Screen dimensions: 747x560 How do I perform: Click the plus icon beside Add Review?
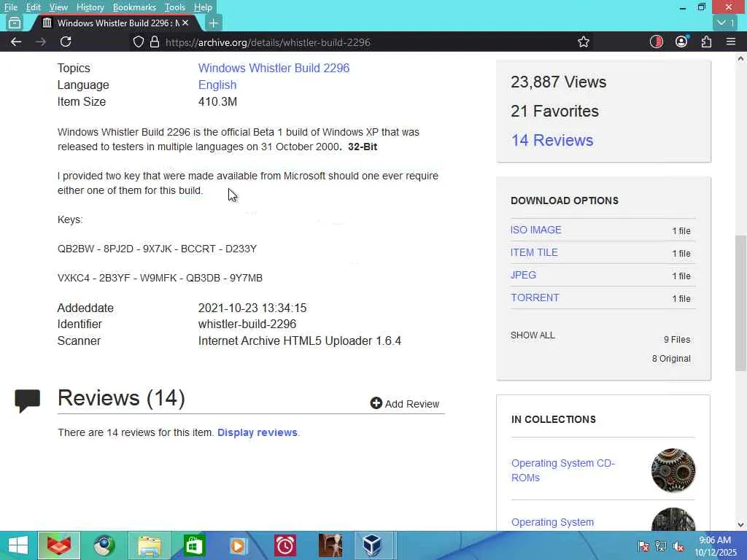pos(376,403)
